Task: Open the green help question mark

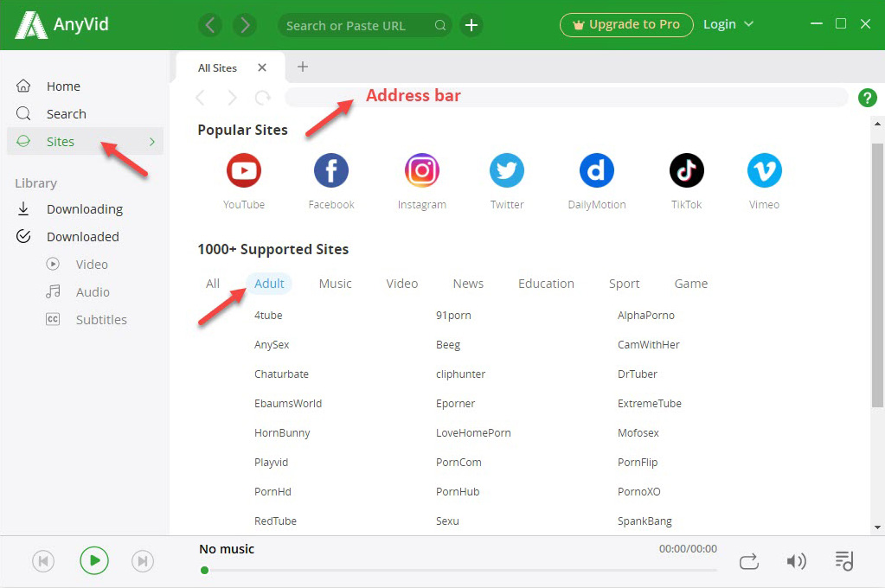Action: 868,98
